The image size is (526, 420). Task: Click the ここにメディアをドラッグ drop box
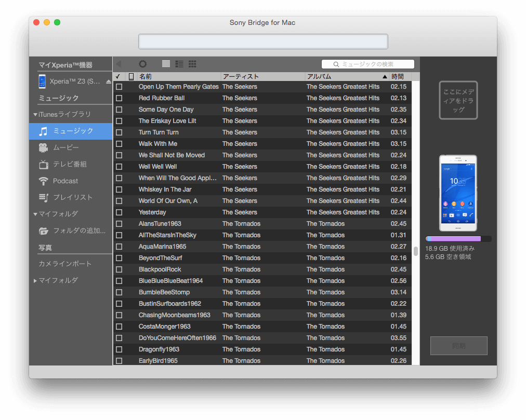458,100
